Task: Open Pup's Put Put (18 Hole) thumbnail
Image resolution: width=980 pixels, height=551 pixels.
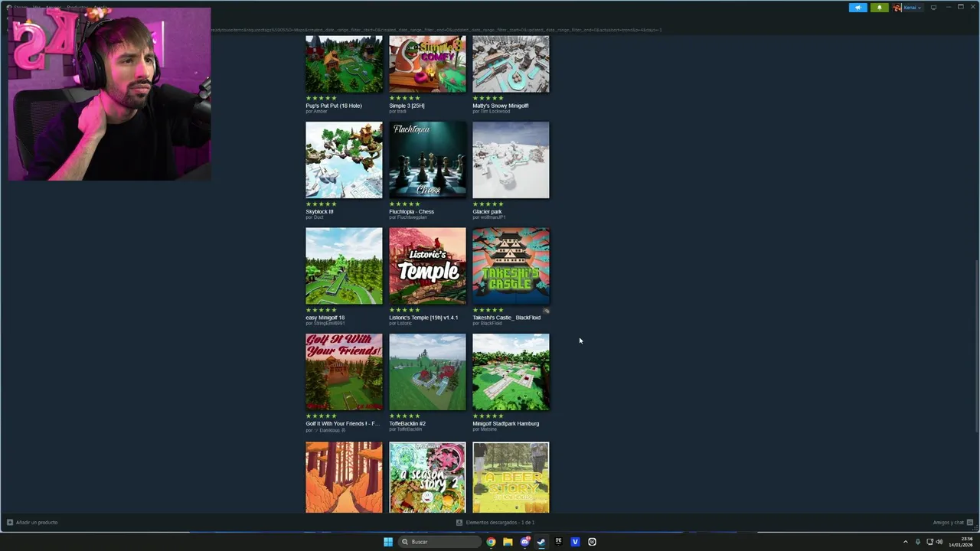Action: [x=344, y=64]
